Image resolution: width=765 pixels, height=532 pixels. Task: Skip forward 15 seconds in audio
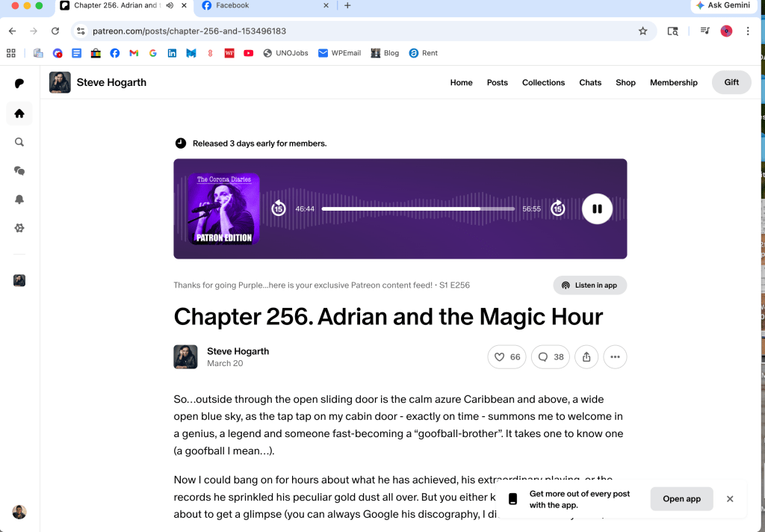pyautogui.click(x=557, y=208)
